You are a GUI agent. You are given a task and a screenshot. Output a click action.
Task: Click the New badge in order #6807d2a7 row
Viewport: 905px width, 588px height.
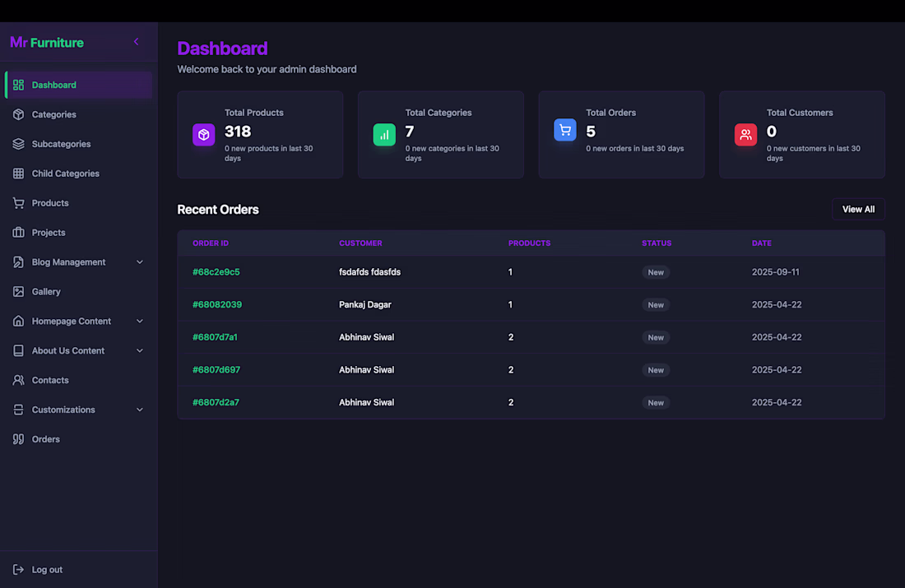656,403
